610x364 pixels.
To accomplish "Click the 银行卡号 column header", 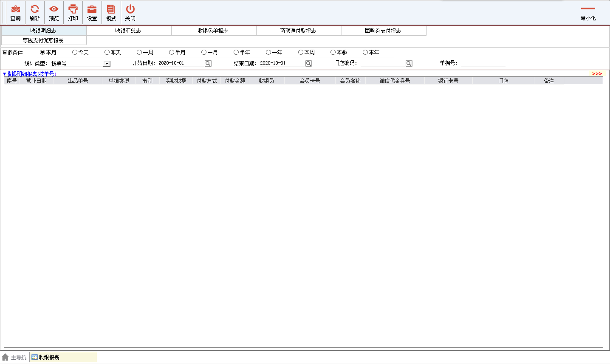I will (x=449, y=81).
